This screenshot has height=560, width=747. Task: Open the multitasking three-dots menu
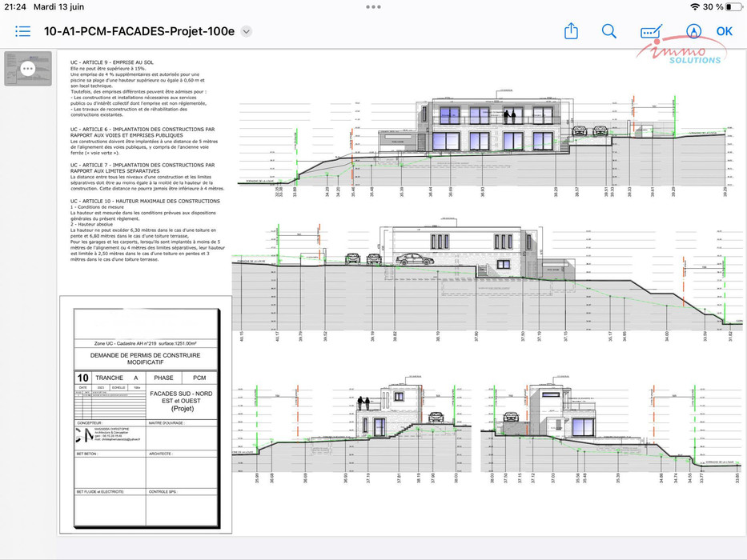(373, 6)
